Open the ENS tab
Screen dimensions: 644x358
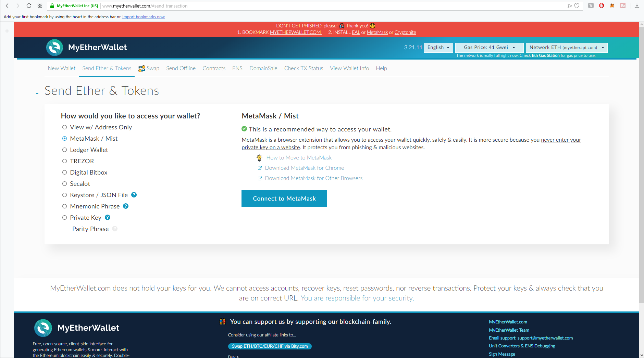(x=237, y=68)
